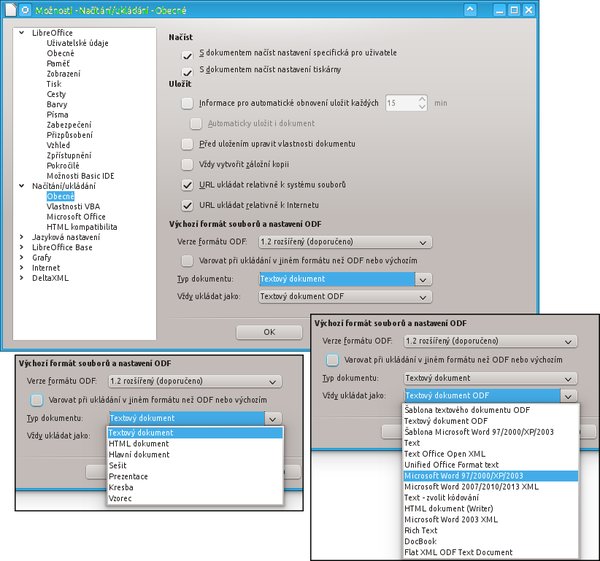Select 'Barvy' in the options tree
600x561 pixels.
click(x=57, y=104)
